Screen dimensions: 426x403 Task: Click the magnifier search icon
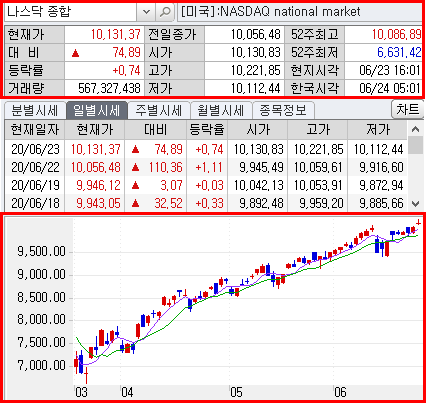pyautogui.click(x=165, y=12)
